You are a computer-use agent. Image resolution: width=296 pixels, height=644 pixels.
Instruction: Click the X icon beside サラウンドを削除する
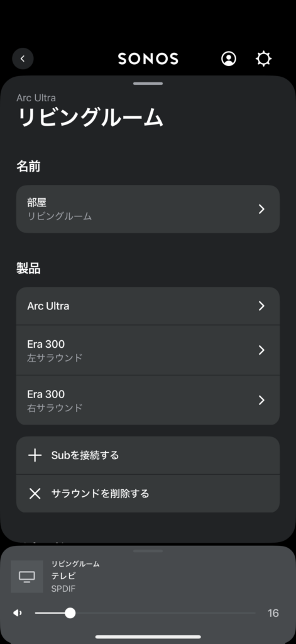pyautogui.click(x=35, y=493)
